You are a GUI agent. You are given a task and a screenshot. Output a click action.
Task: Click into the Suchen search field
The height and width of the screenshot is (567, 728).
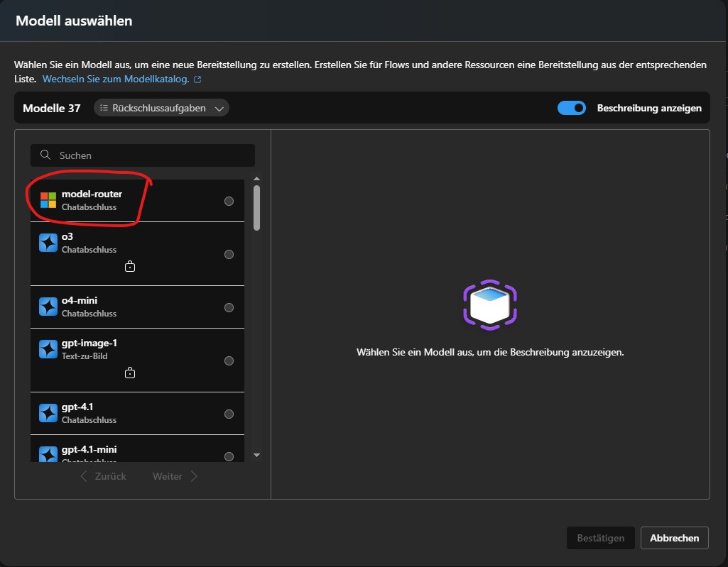(x=143, y=155)
